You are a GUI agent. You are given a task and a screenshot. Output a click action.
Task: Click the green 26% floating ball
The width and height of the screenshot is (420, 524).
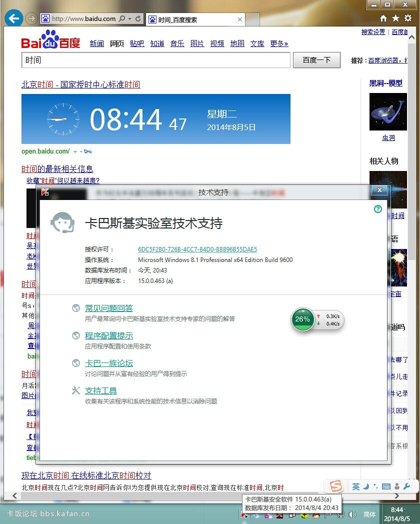click(302, 319)
